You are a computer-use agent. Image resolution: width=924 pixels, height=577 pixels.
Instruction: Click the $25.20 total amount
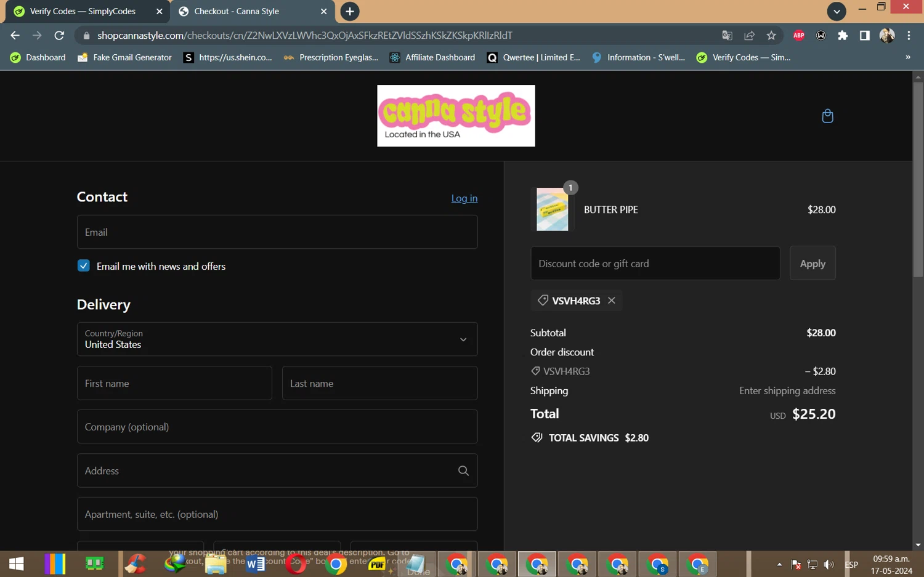pyautogui.click(x=814, y=414)
